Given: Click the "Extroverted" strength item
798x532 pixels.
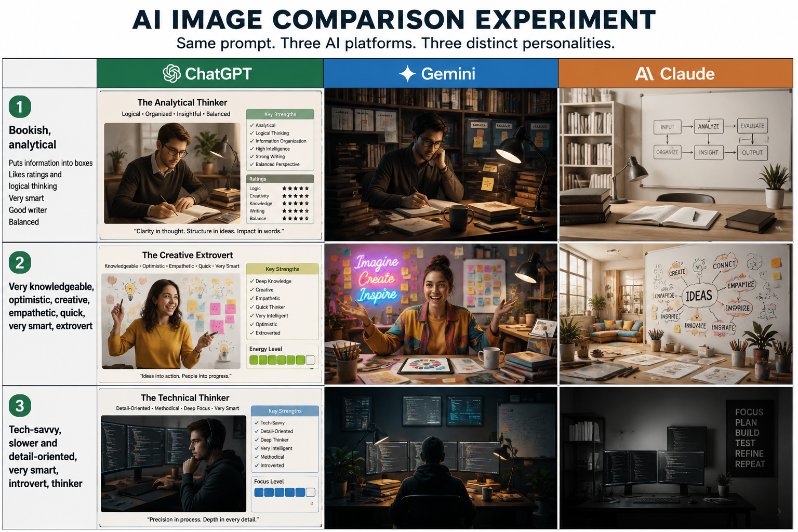Looking at the screenshot, I should pos(264,333).
